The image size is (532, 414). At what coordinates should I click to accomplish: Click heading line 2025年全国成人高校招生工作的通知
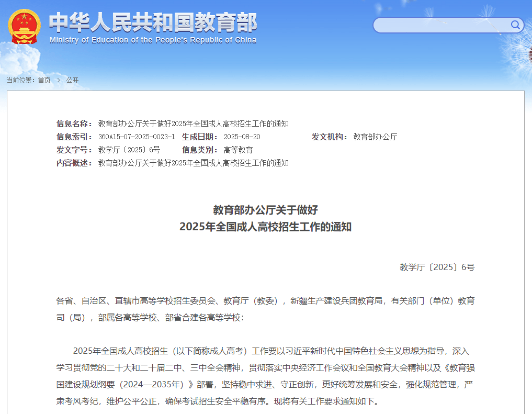[265, 227]
